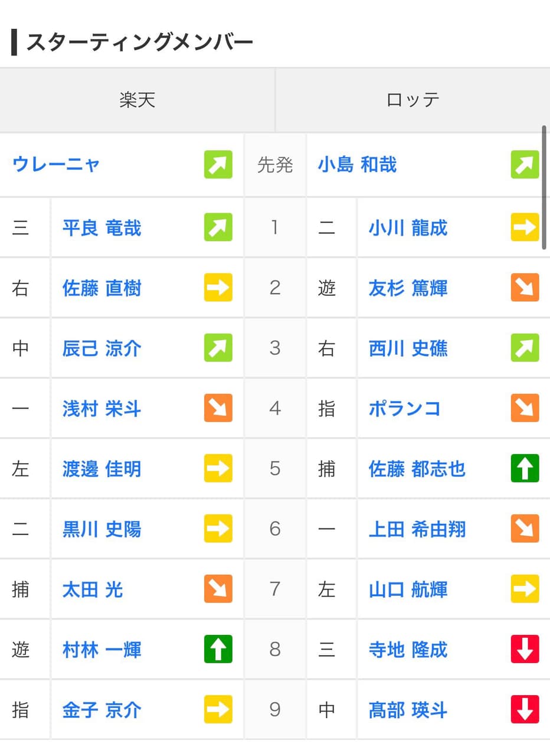Click the red down arrow next to 寺地 隆成
The image size is (550, 756).
(525, 649)
